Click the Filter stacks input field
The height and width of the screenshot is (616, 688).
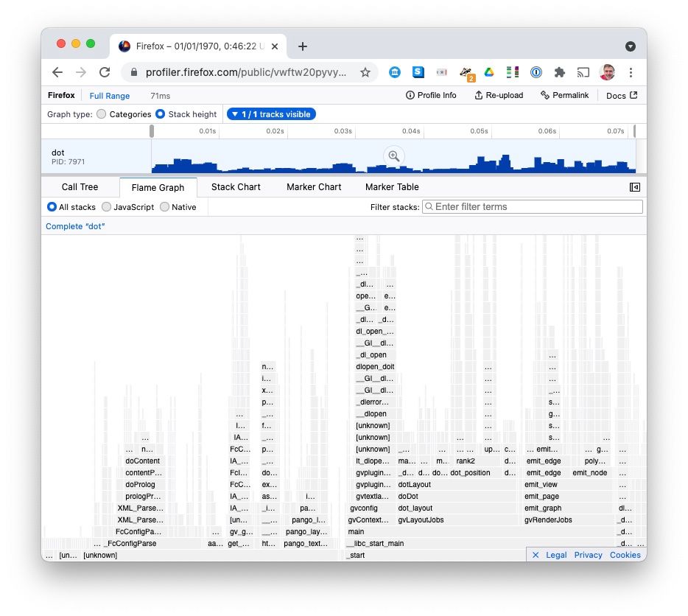[x=532, y=207]
